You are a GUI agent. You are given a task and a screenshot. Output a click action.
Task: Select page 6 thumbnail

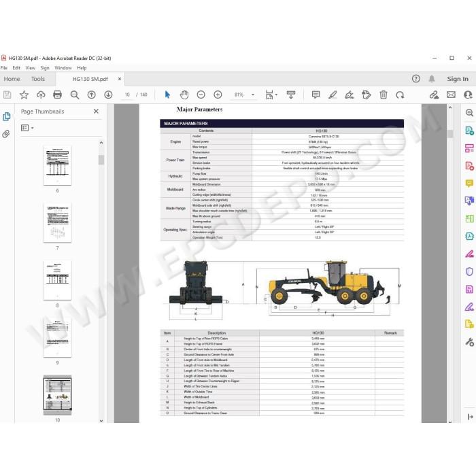coord(57,165)
